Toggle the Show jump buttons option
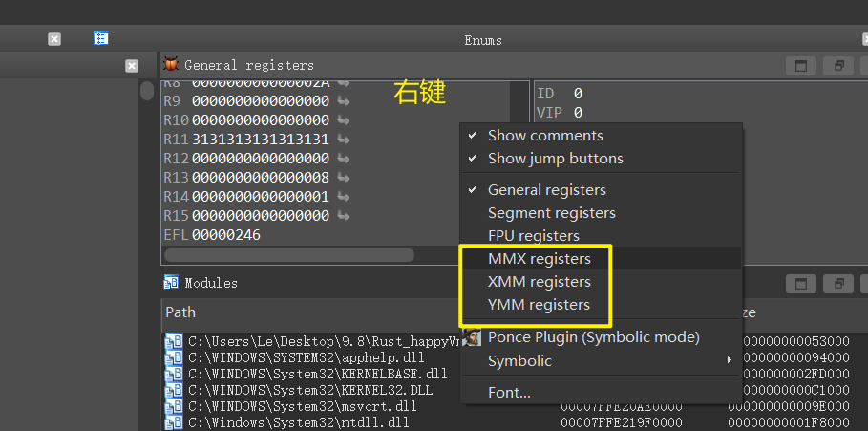Image resolution: width=868 pixels, height=431 pixels. point(602,159)
